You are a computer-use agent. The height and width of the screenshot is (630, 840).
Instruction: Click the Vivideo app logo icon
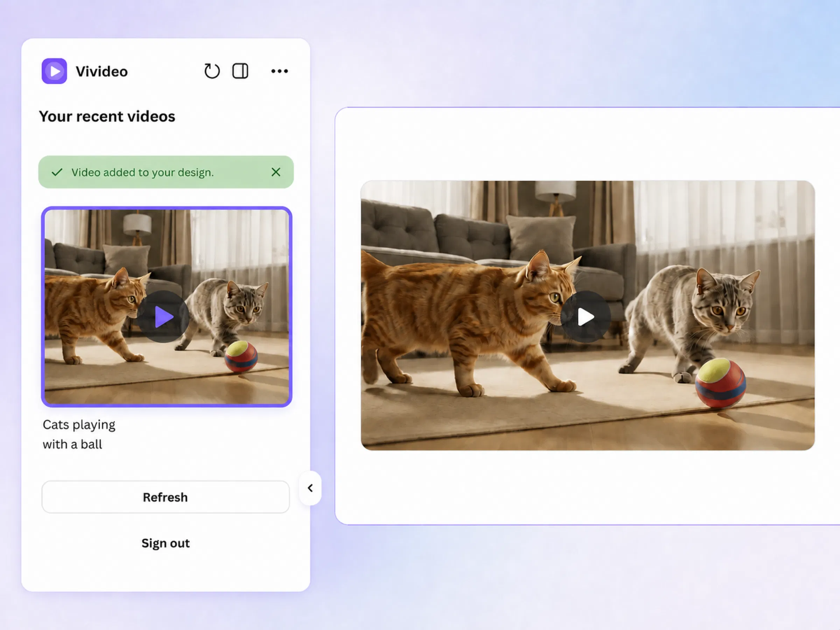[54, 71]
